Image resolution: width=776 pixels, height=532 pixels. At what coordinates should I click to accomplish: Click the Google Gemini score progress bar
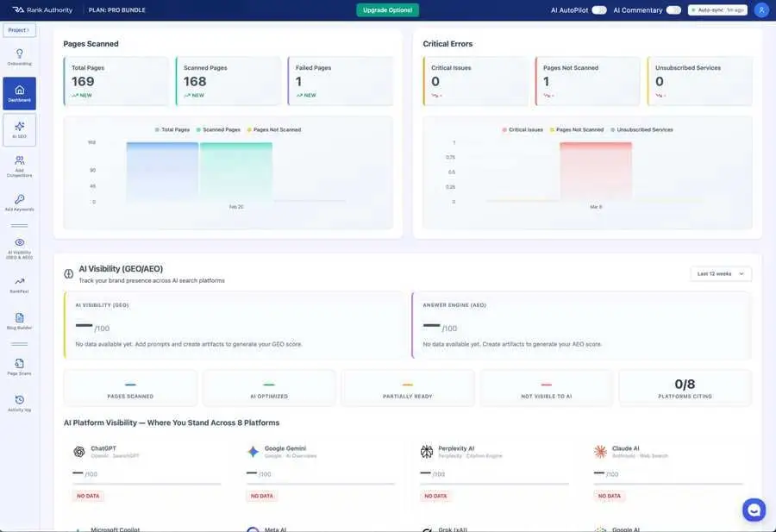(x=321, y=484)
